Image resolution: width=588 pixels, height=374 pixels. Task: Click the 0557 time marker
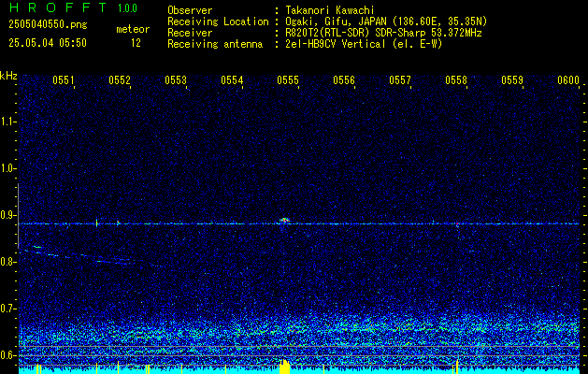400,79
